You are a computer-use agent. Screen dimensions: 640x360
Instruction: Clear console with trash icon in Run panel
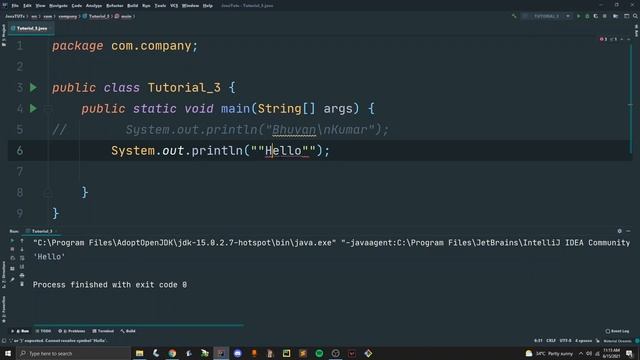[x=22, y=284]
